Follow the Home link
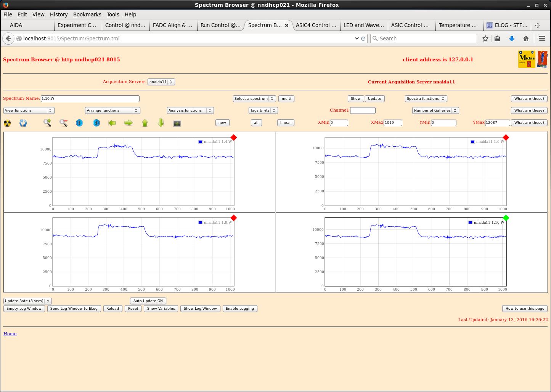 10,334
